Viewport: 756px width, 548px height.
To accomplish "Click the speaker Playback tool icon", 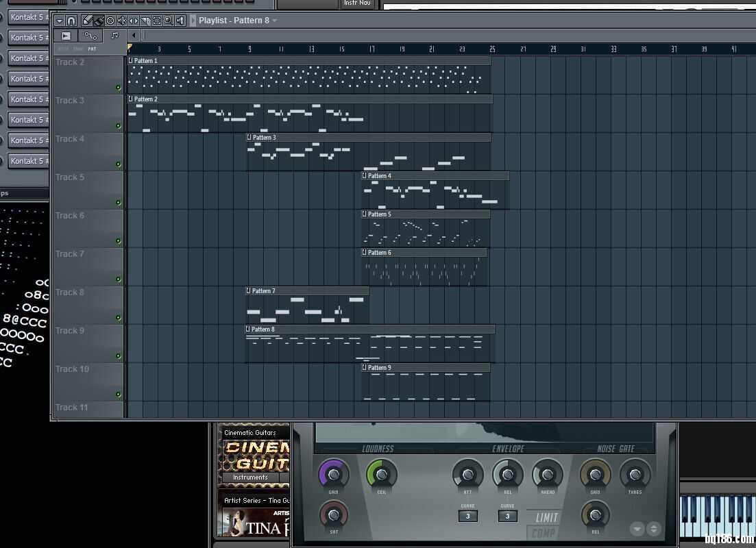I will click(180, 21).
